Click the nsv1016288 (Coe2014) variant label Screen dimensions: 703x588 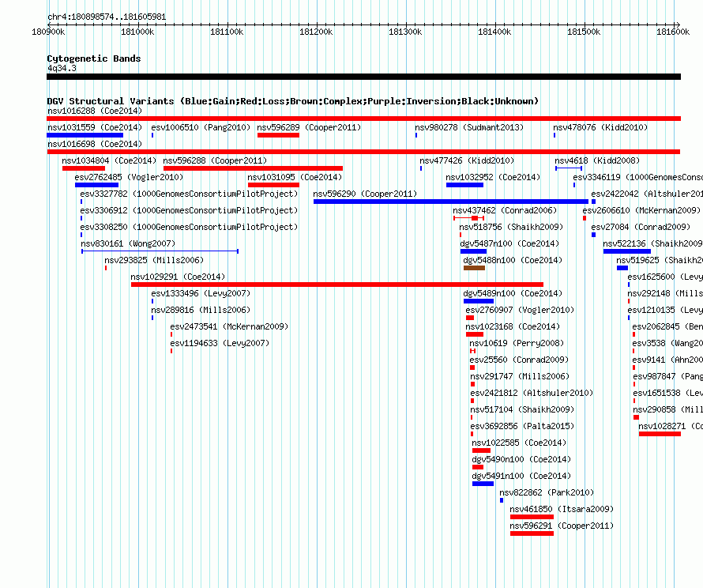[x=95, y=111]
